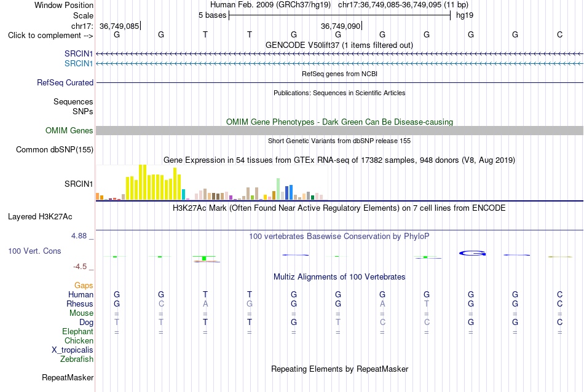This screenshot has height=392, width=584.
Task: Click the T base in the Rhesus row
Action: click(x=427, y=304)
